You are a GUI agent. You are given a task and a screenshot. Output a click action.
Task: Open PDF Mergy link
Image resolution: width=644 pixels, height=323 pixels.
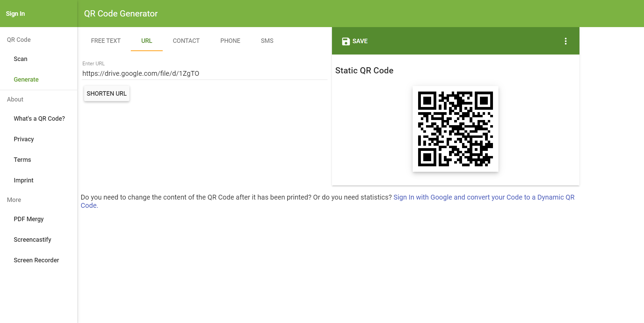pos(28,219)
